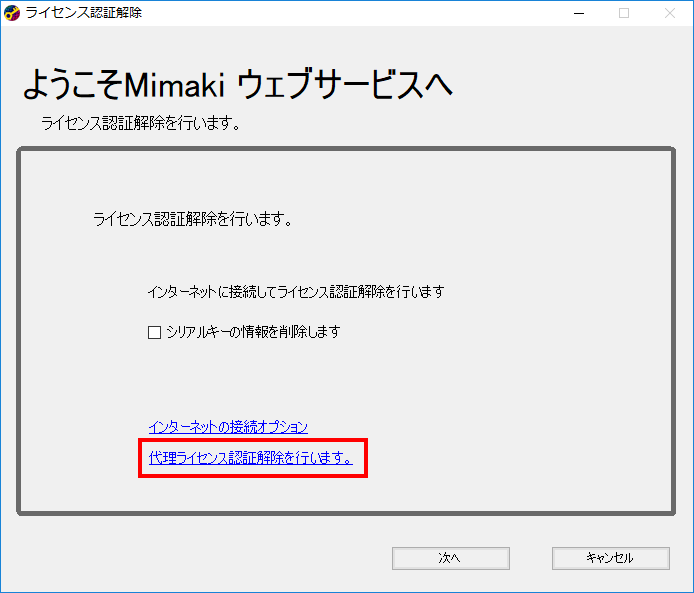The height and width of the screenshot is (593, 694).
Task: Click the heading ようこそMimaki ウェブサービスへ
Action: tap(238, 85)
